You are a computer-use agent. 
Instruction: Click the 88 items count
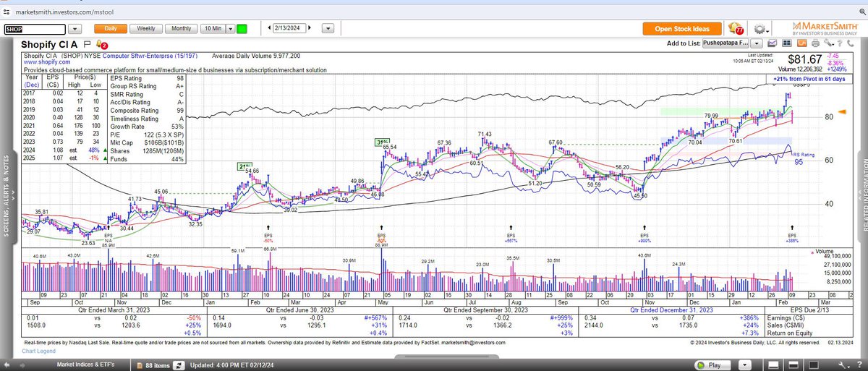pyautogui.click(x=158, y=365)
